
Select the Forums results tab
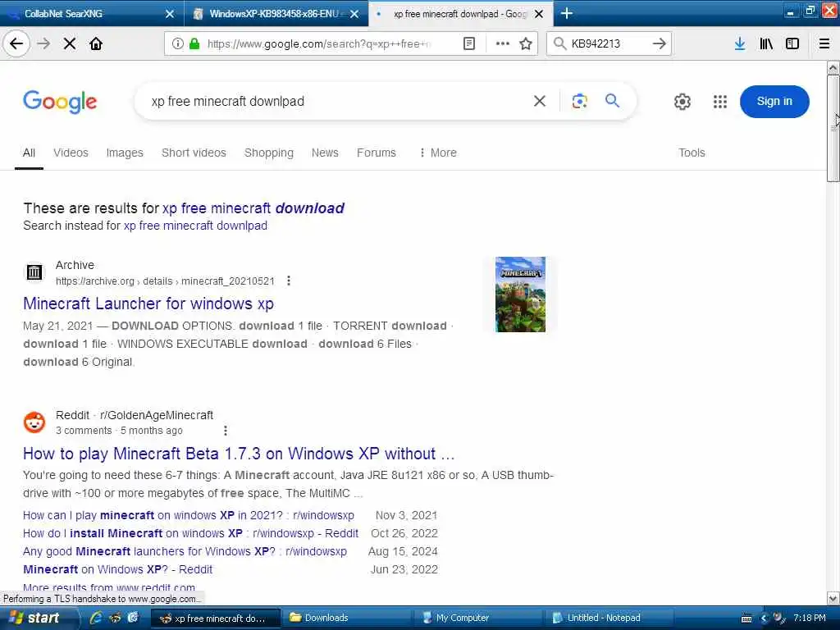pyautogui.click(x=377, y=153)
